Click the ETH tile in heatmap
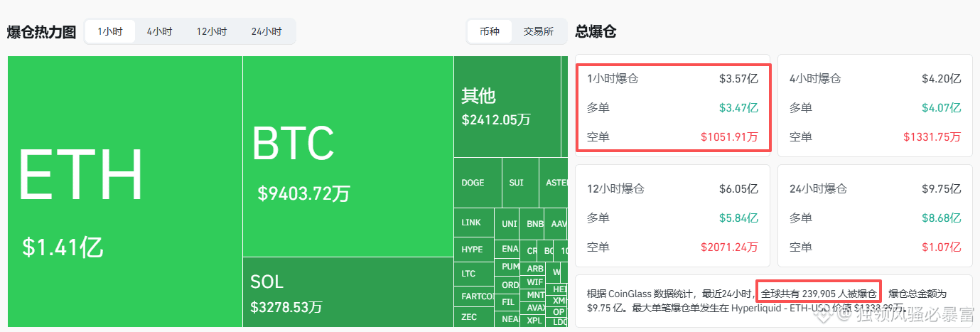Image resolution: width=980 pixels, height=332 pixels. click(124, 192)
